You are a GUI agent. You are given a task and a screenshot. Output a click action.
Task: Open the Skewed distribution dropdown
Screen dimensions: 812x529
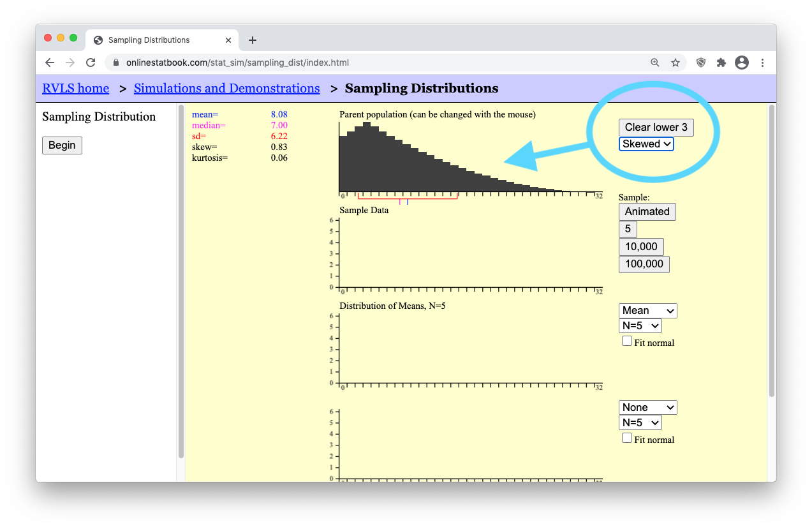[x=646, y=144]
